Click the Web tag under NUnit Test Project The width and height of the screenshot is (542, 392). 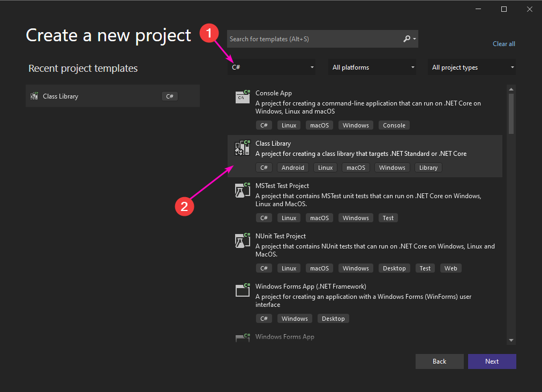click(x=451, y=268)
